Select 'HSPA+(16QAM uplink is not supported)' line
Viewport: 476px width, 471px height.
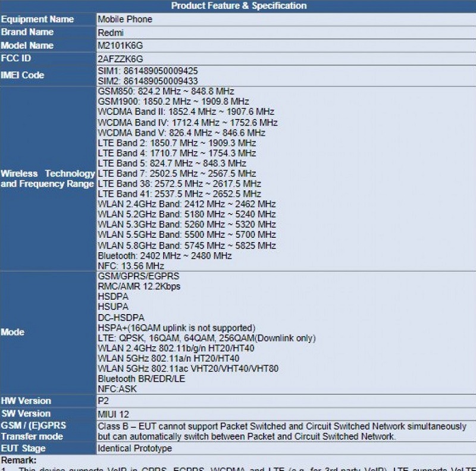point(176,328)
